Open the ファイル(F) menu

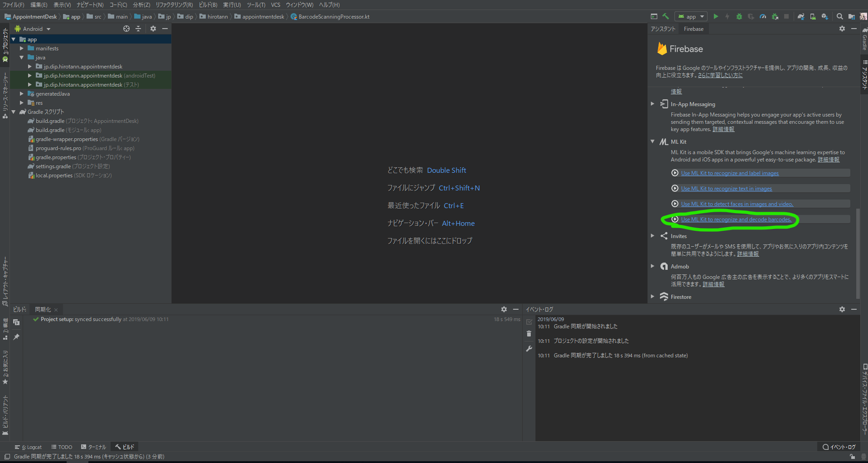(13, 5)
